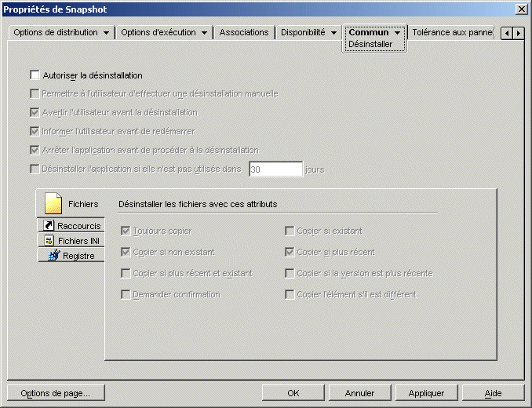
Task: Click the days field containing 30
Action: pyautogui.click(x=275, y=169)
